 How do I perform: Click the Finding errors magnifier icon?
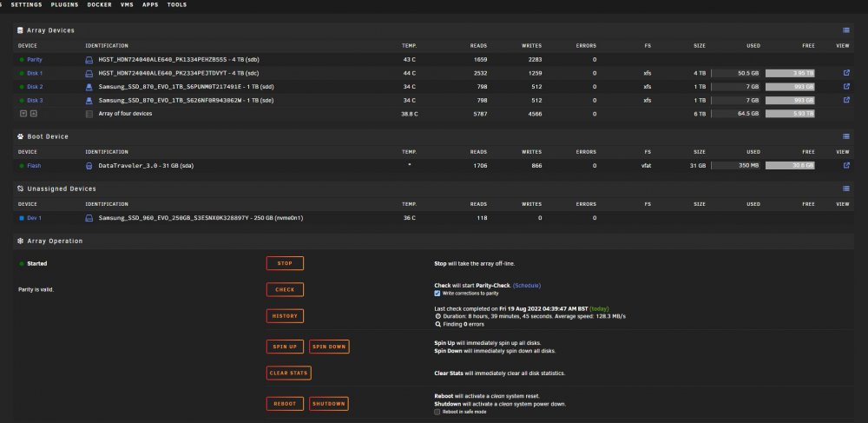[437, 325]
